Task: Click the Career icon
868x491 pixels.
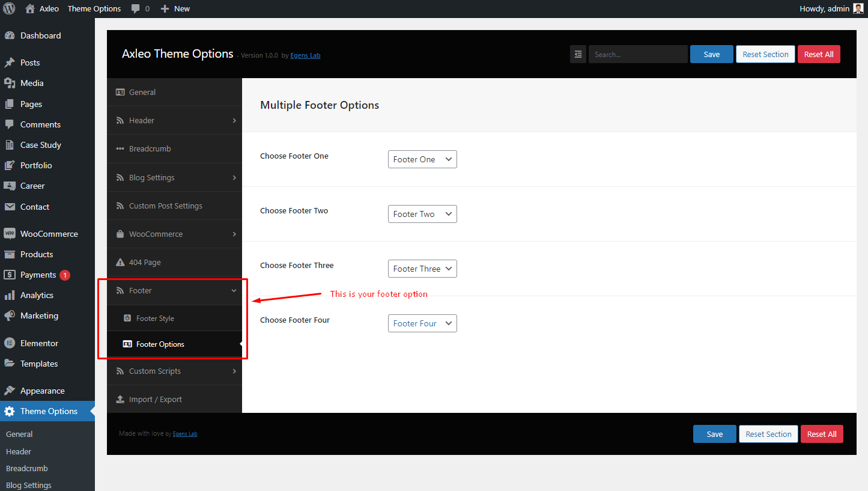Action: (x=9, y=186)
